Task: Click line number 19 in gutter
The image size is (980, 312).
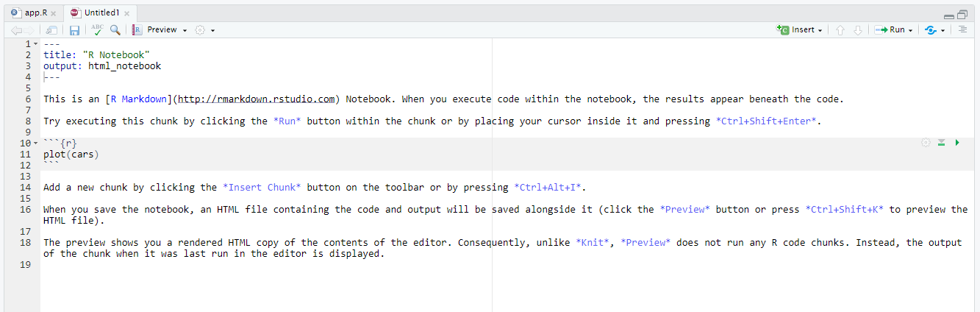Action: pyautogui.click(x=26, y=265)
